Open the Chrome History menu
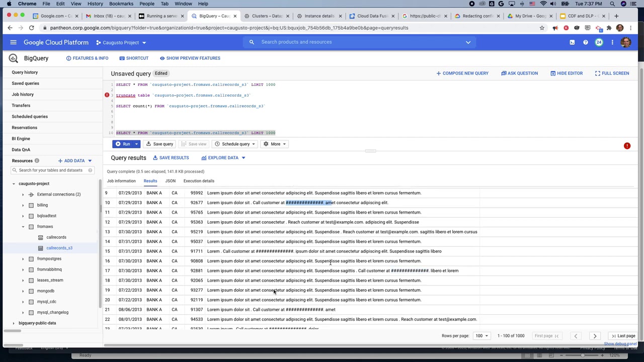Image resolution: width=644 pixels, height=362 pixels. pyautogui.click(x=95, y=4)
